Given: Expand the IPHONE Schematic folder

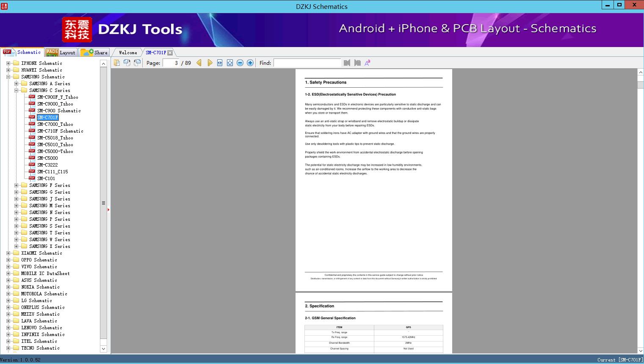Looking at the screenshot, I should pos(8,63).
